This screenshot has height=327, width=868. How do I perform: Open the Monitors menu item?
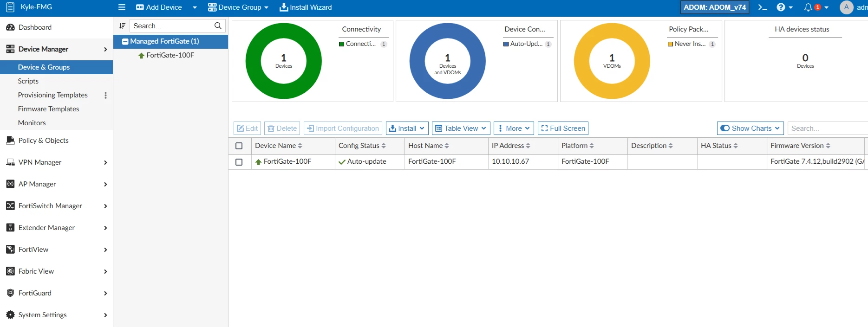pos(56,123)
